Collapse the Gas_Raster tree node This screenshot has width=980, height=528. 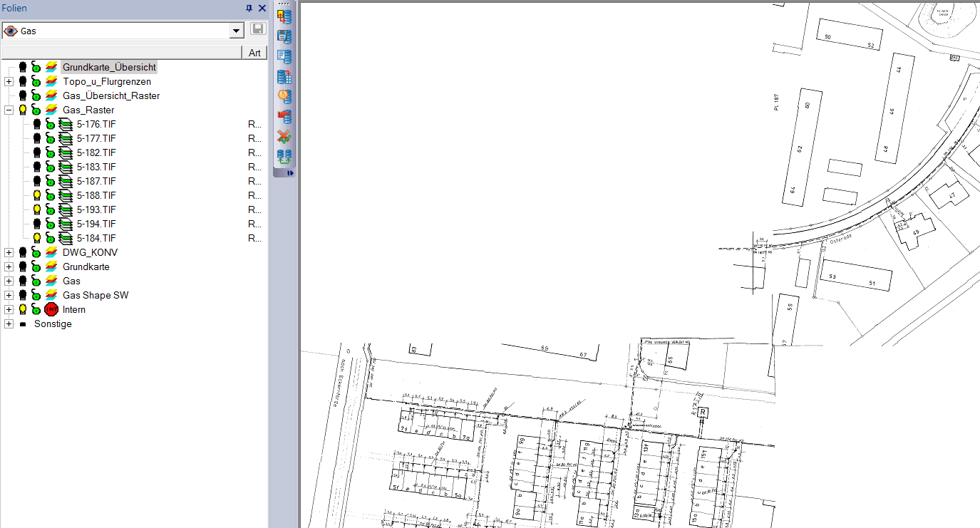click(9, 110)
